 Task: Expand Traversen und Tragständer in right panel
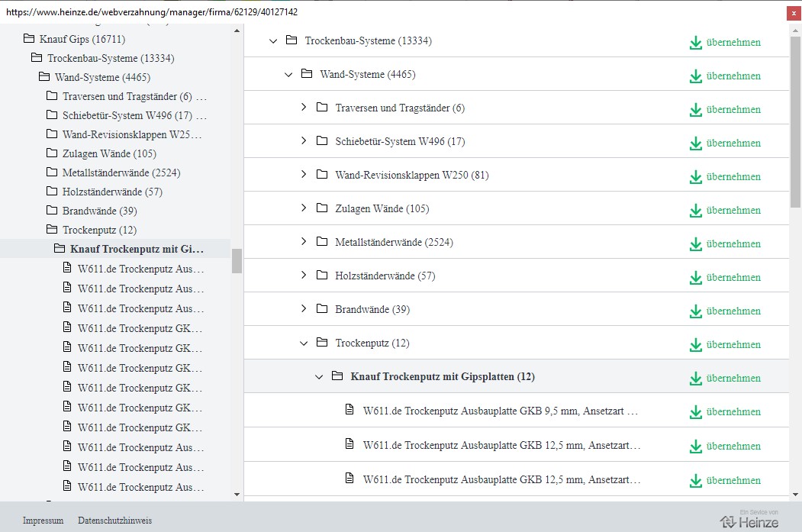[304, 107]
